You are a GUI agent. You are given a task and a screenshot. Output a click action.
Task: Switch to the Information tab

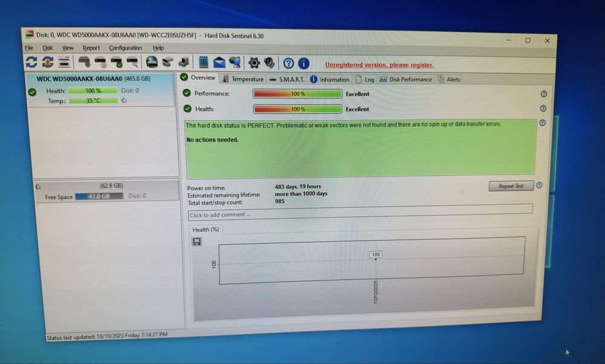click(x=330, y=79)
